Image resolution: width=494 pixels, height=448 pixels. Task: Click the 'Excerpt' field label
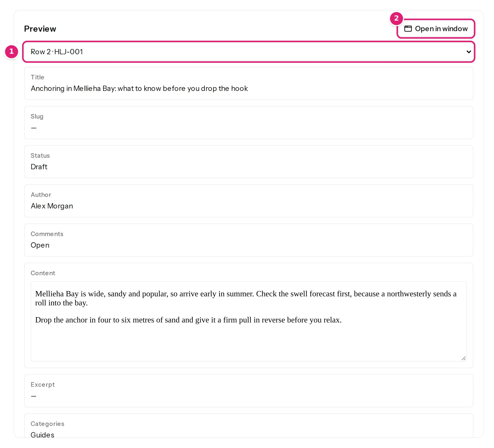click(x=43, y=384)
